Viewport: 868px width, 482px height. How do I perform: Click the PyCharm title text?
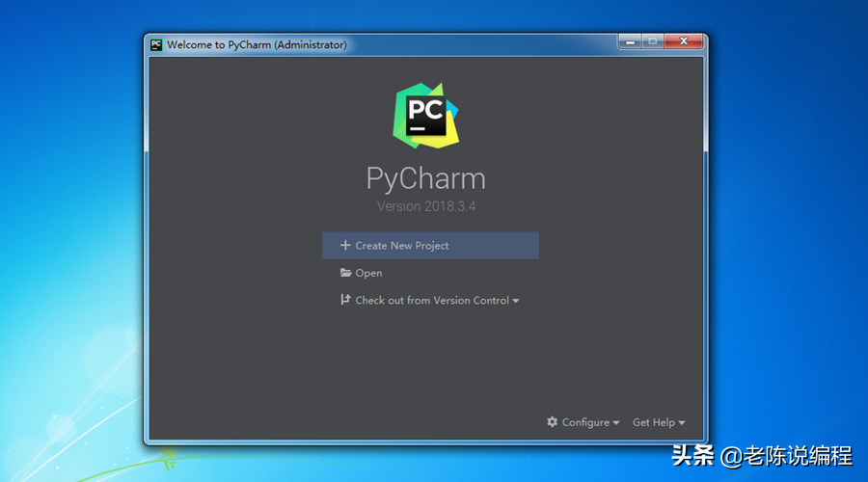tap(425, 178)
